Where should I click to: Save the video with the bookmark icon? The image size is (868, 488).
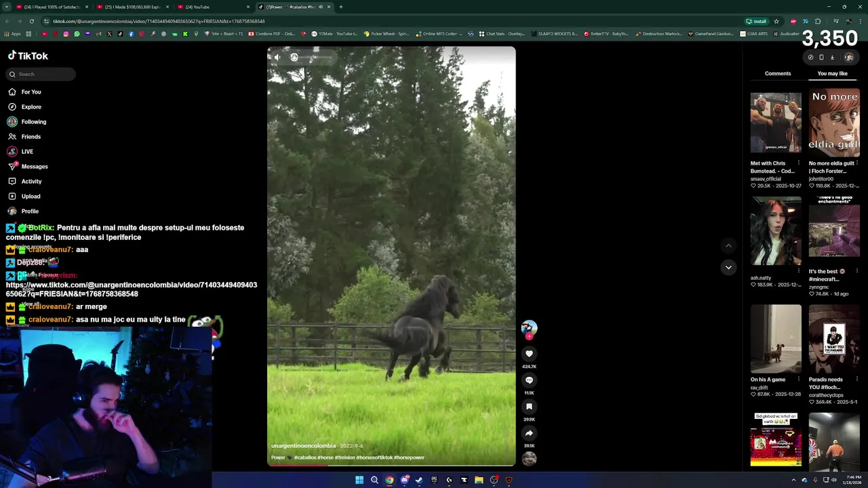tap(529, 406)
